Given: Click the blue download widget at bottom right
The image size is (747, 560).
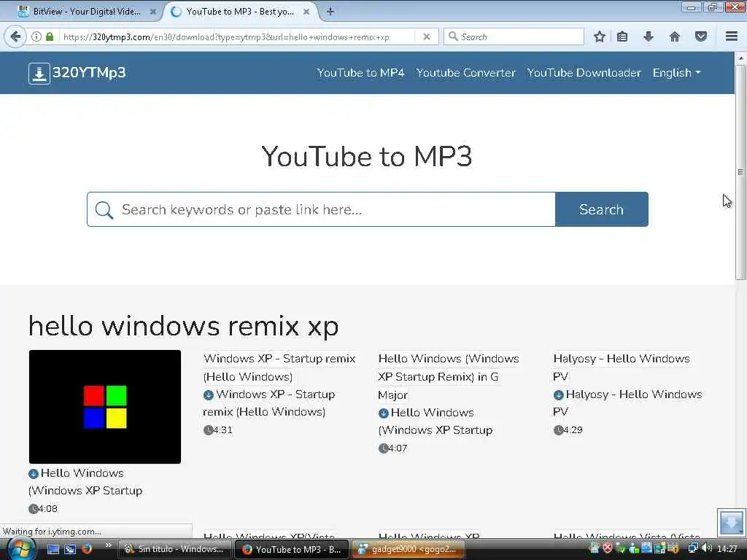Looking at the screenshot, I should click(x=731, y=522).
